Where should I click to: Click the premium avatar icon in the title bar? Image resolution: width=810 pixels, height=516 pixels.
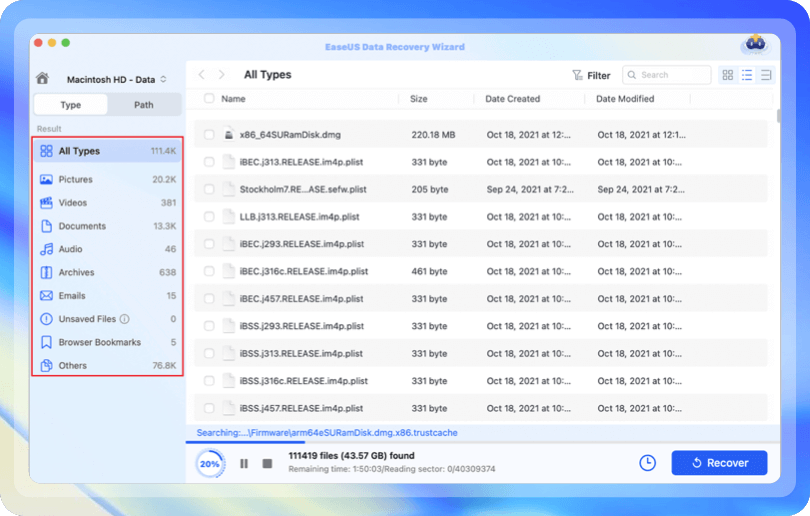754,44
